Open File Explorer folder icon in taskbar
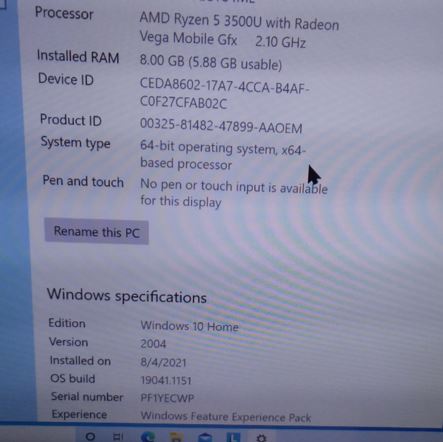This screenshot has height=442, width=443. pyautogui.click(x=176, y=437)
